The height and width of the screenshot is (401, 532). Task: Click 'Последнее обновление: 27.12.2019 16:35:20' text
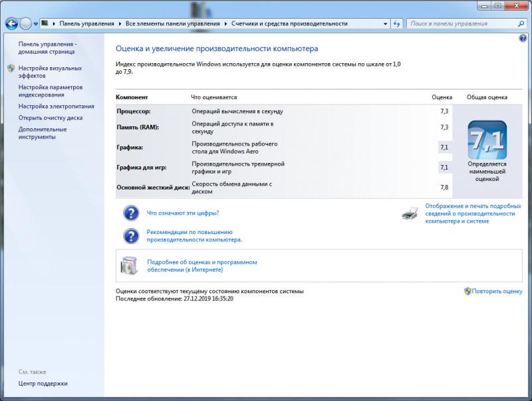tap(174, 299)
